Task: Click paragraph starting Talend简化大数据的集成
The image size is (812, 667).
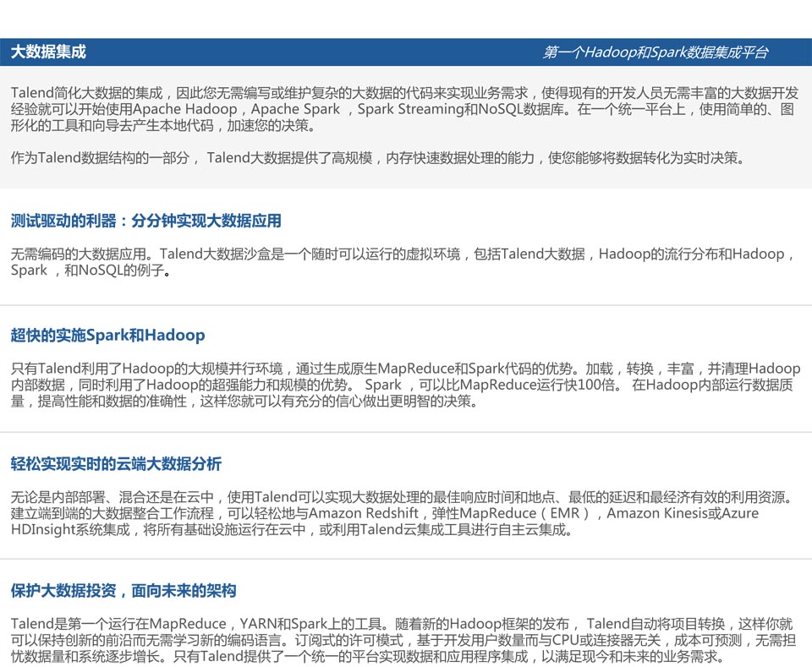Action: pyautogui.click(x=404, y=109)
